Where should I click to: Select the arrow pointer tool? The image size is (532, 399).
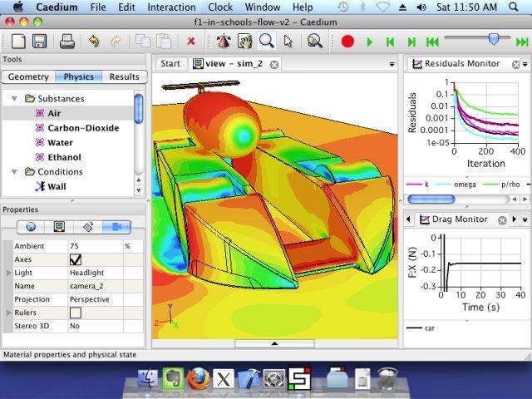pyautogui.click(x=288, y=42)
